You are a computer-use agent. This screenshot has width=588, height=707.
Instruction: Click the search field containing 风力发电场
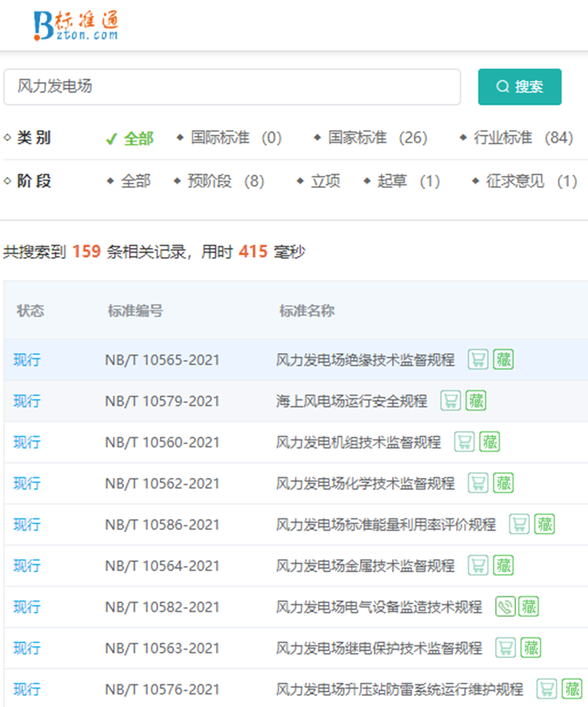tap(232, 87)
